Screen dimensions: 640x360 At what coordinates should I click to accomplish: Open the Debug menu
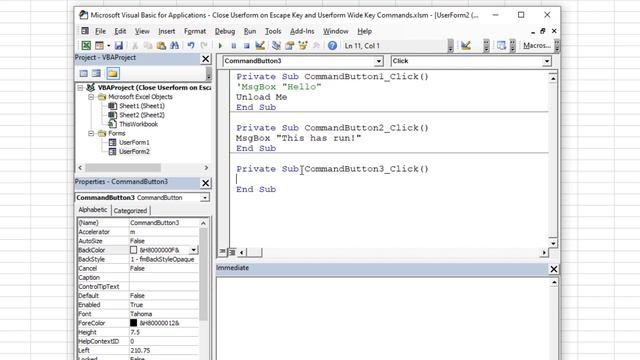[x=225, y=31]
